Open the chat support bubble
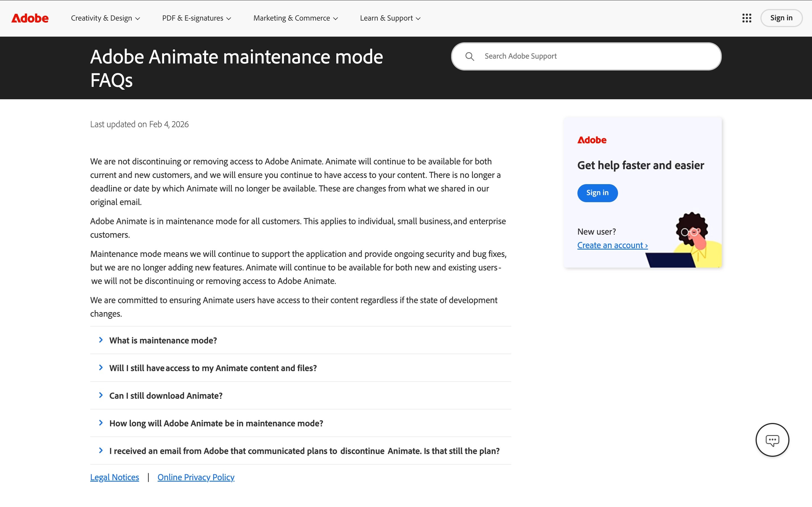The image size is (812, 507). [x=773, y=440]
